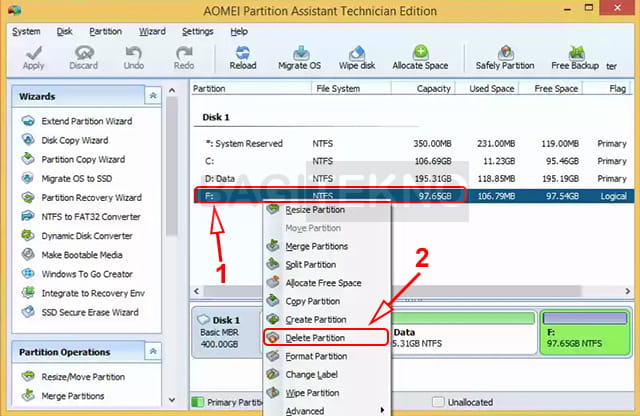The height and width of the screenshot is (416, 640).
Task: Launch the Disk Copy Wizard
Action: (x=65, y=140)
